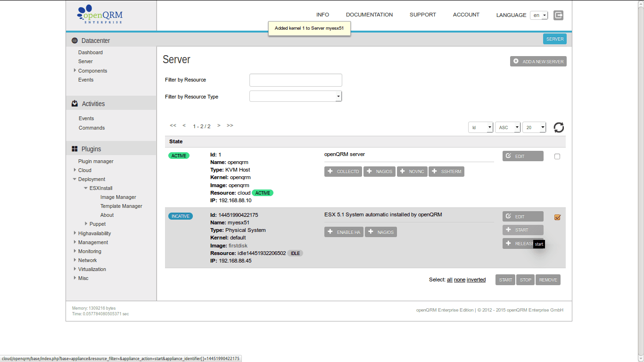The width and height of the screenshot is (644, 362).
Task: Click the Datacenter globe icon
Action: [74, 41]
